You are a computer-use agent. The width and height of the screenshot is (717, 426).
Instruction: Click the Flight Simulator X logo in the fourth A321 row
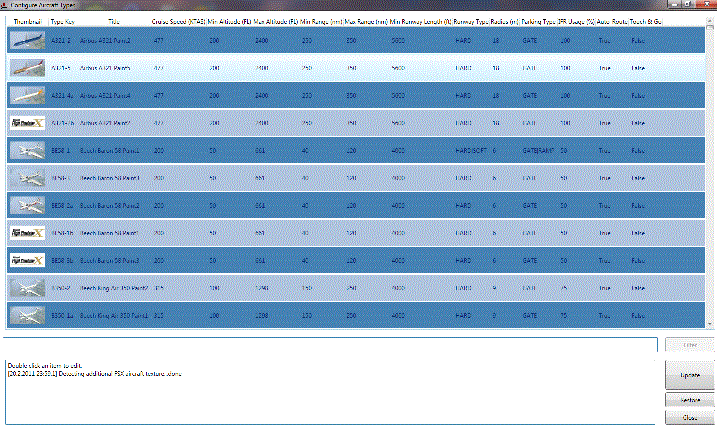point(26,122)
